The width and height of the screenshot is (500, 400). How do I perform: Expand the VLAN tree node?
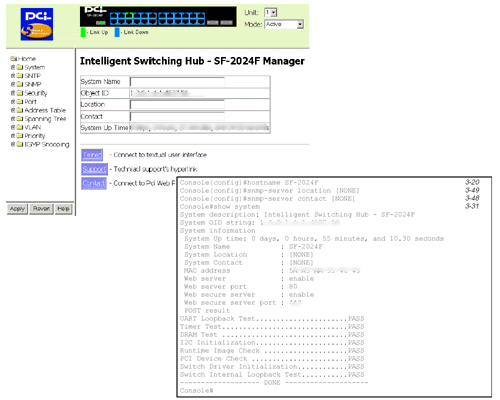[x=13, y=127]
